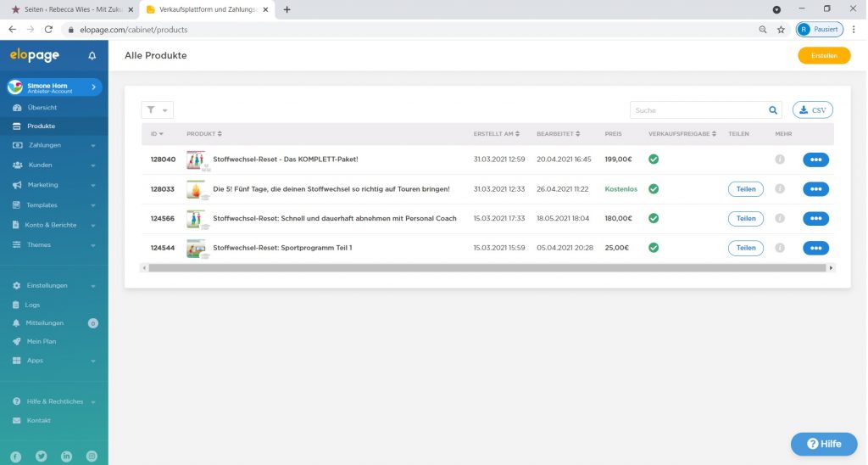Switch to the Rebecca Wies browser tab
The width and height of the screenshot is (868, 465).
pyautogui.click(x=68, y=9)
